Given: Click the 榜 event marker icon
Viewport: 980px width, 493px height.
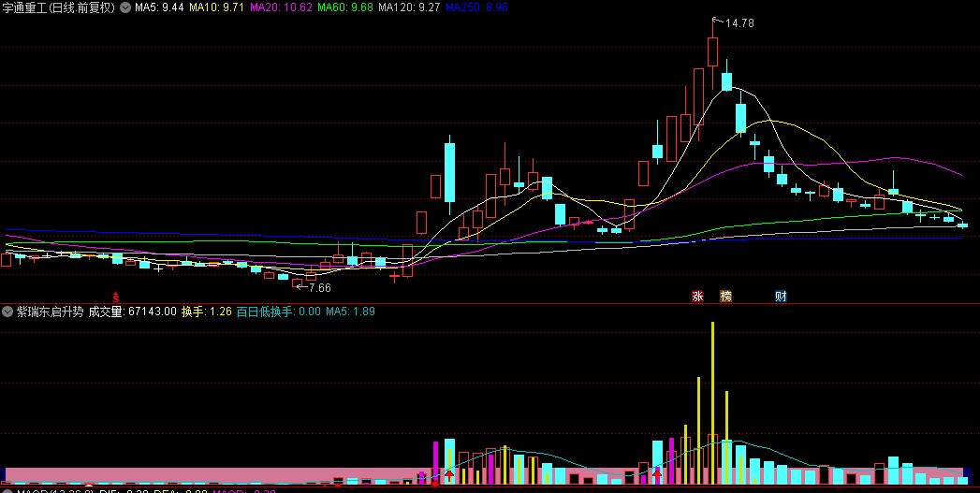Looking at the screenshot, I should click(725, 297).
